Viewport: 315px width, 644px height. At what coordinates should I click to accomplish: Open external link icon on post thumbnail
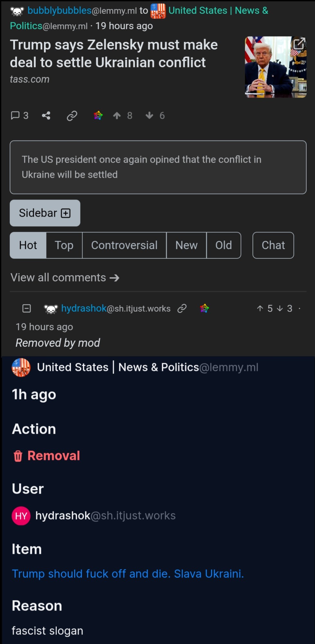[299, 43]
